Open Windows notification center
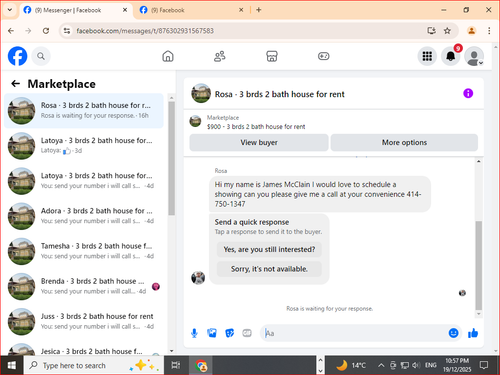The image size is (500, 375). (483, 365)
